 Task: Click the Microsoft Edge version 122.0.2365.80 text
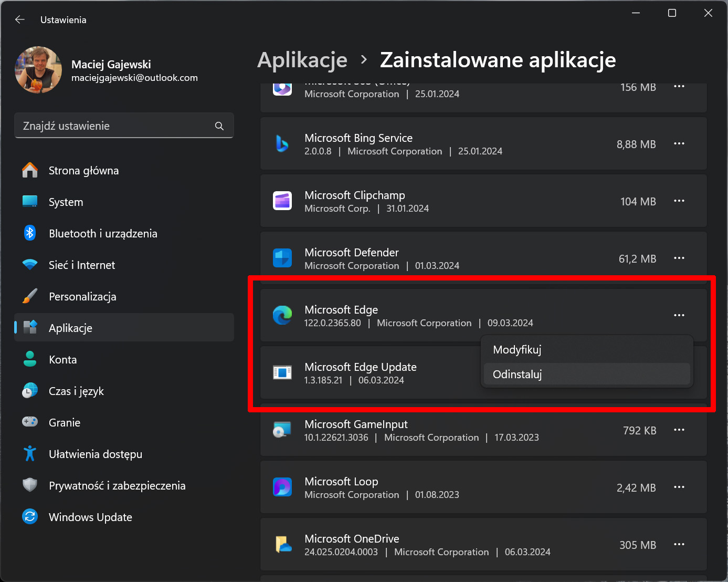point(333,323)
